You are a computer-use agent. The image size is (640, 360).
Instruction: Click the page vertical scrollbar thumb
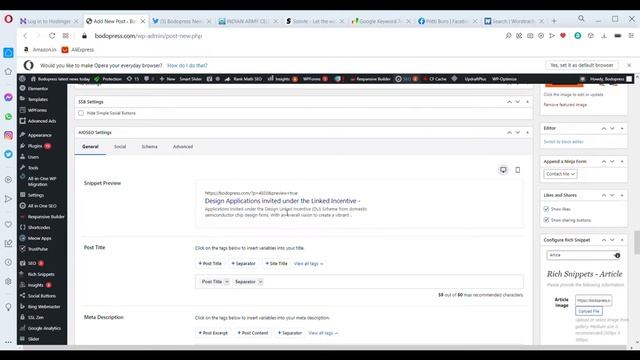pos(637,242)
